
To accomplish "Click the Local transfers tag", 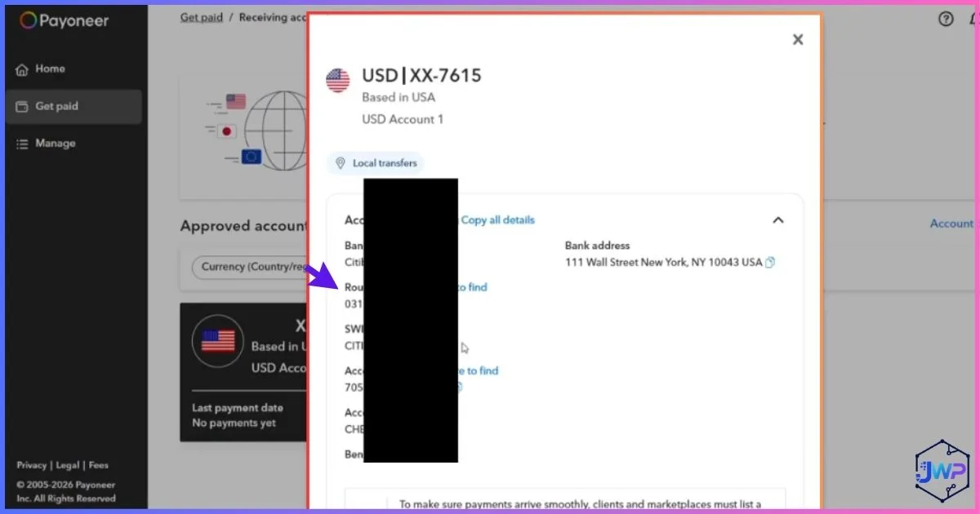I will click(376, 163).
